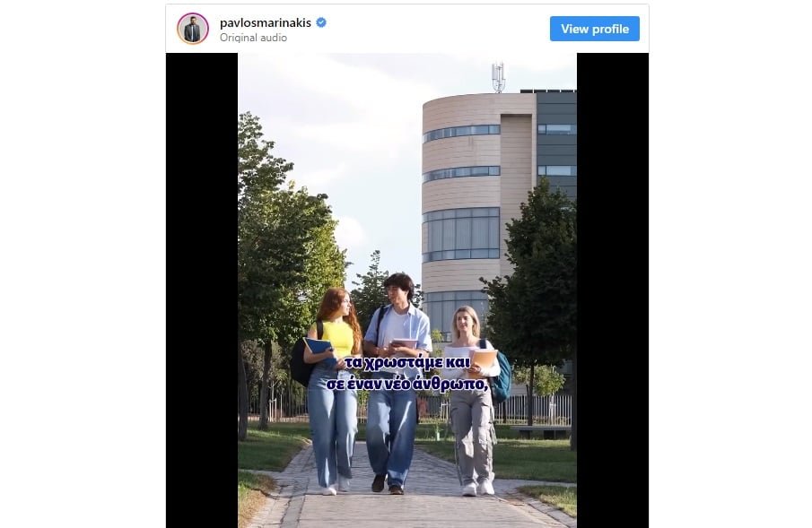Click the View profile button
Viewport: 812px width, 528px height.
595,29
